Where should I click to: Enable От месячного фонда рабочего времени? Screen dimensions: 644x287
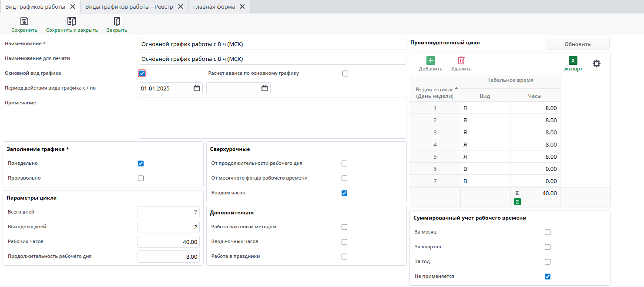click(344, 178)
